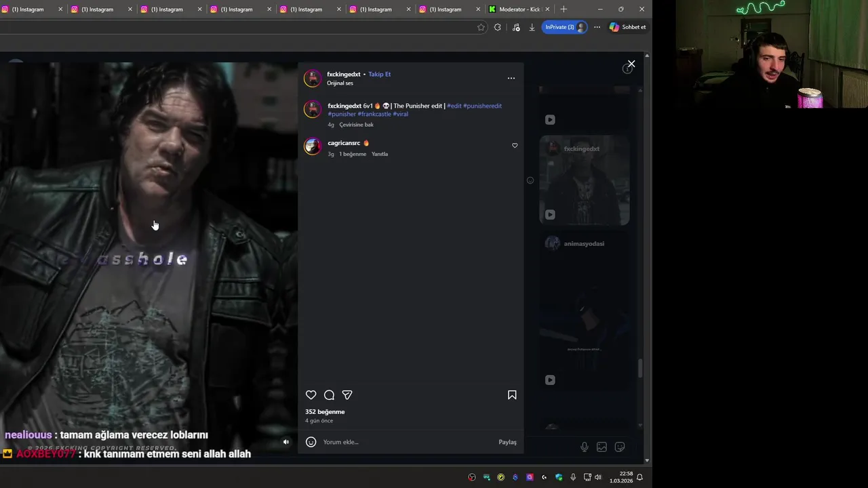Click the image attach icon in the message bar
This screenshot has width=868, height=488.
click(601, 447)
